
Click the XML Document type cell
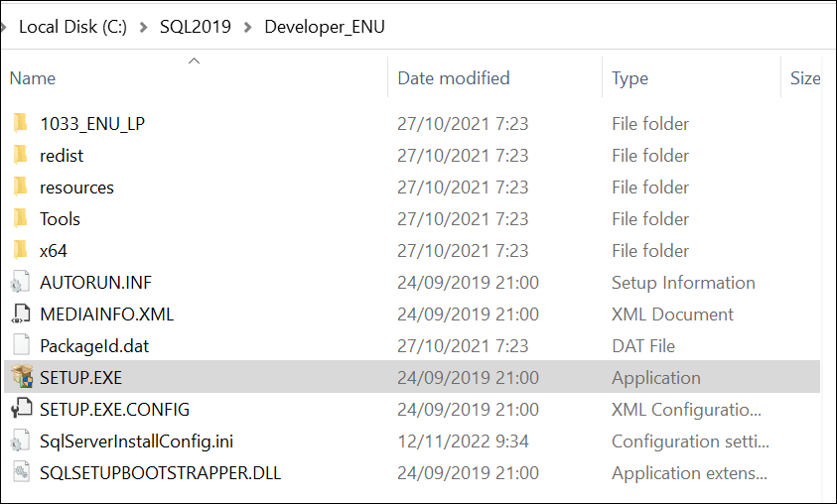(672, 315)
